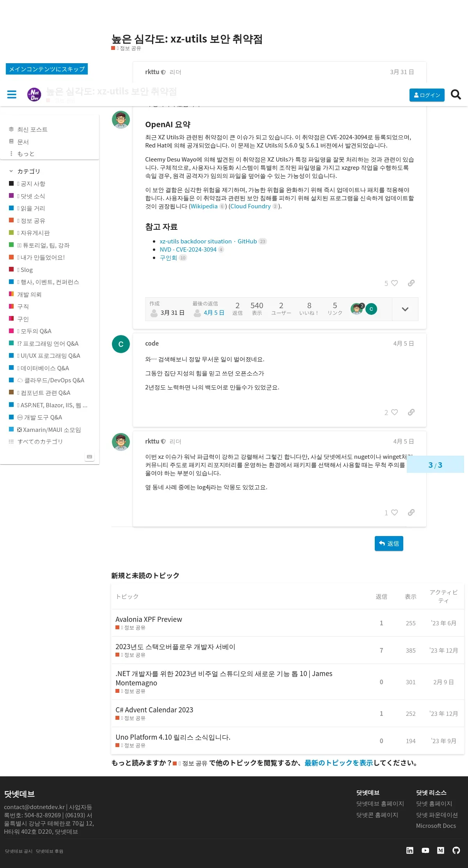The height and width of the screenshot is (868, 468).
Task: Click the ログイン button
Action: point(427,95)
